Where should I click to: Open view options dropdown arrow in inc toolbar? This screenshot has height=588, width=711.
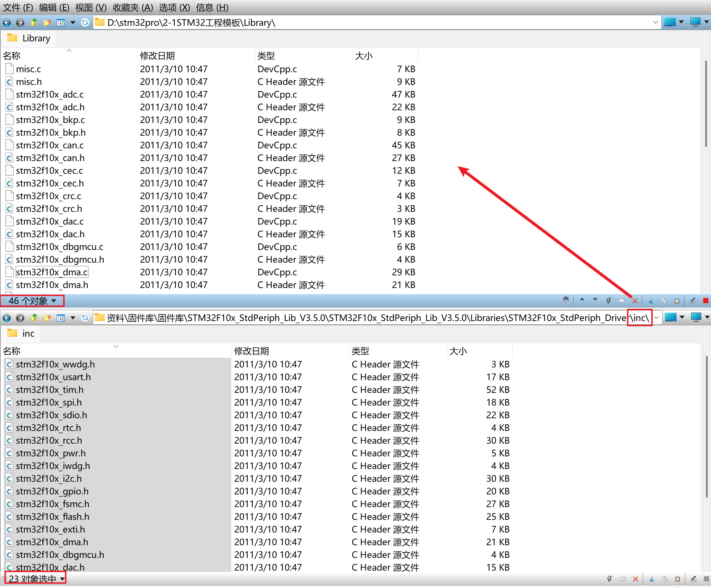coord(73,318)
